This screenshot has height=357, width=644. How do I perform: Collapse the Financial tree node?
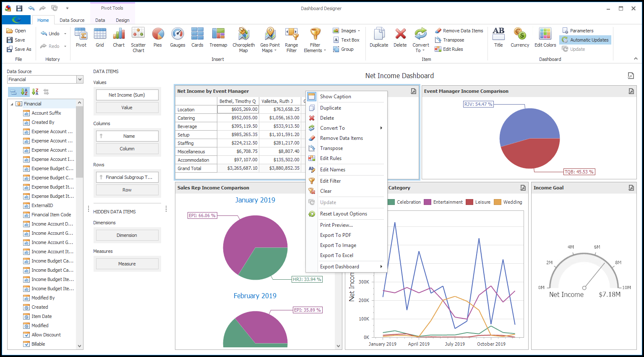coord(12,104)
